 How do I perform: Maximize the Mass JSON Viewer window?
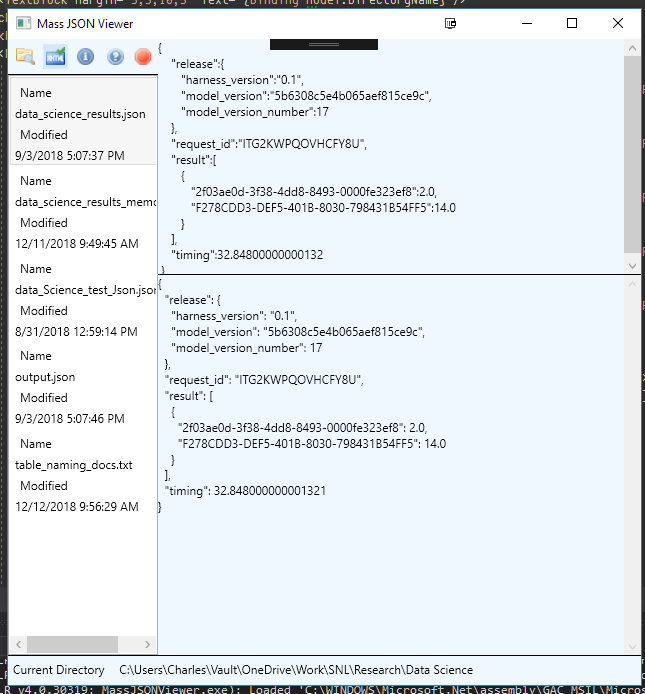(572, 23)
